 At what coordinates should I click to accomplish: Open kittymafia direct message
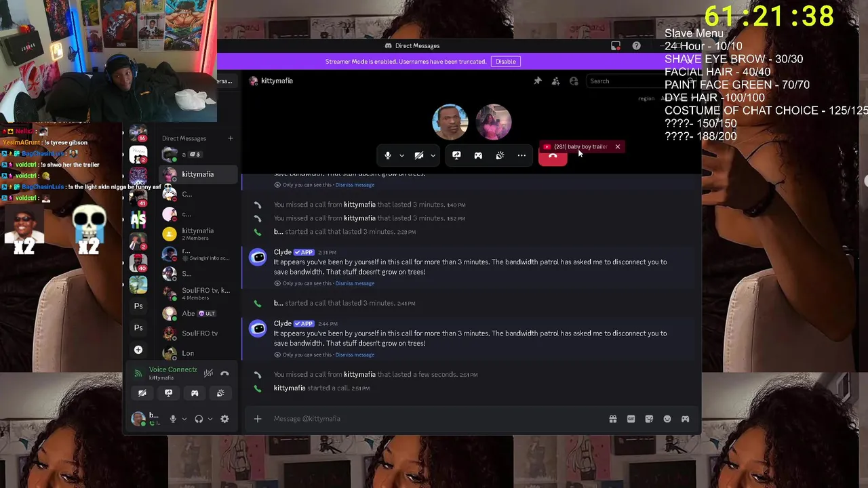tap(199, 174)
